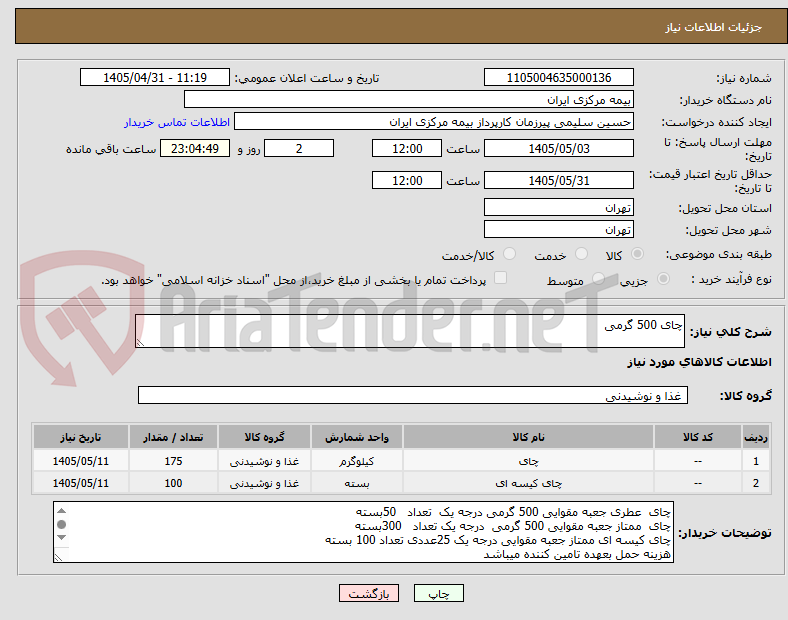Click the quantity cell 175
This screenshot has width=788, height=620.
[x=173, y=461]
